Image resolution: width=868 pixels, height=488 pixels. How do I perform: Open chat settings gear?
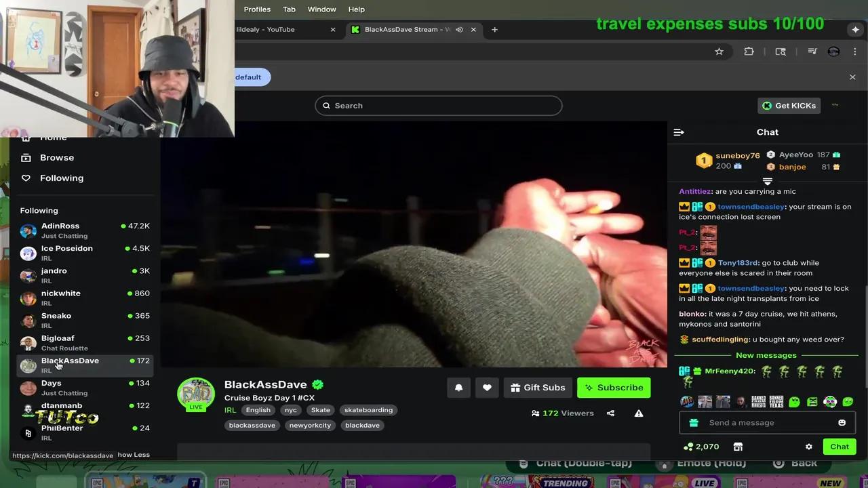(x=808, y=447)
